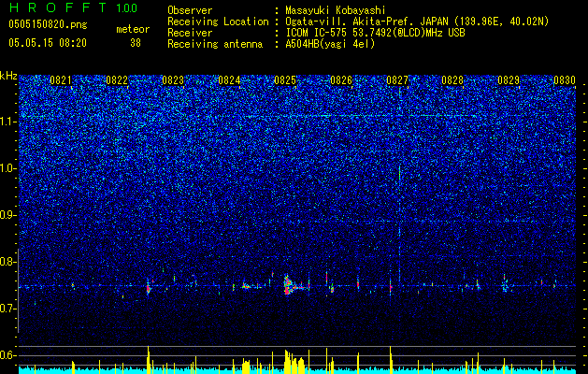Click the 0826 time marker
This screenshot has height=374, width=588.
coord(341,80)
